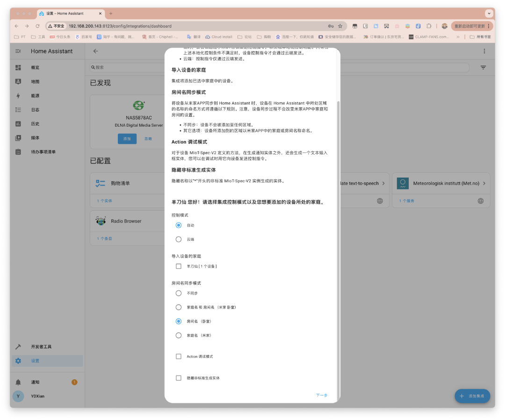The height and width of the screenshot is (420, 505).
Task: Check the 羊刀仙 home checkbox
Action: click(179, 266)
